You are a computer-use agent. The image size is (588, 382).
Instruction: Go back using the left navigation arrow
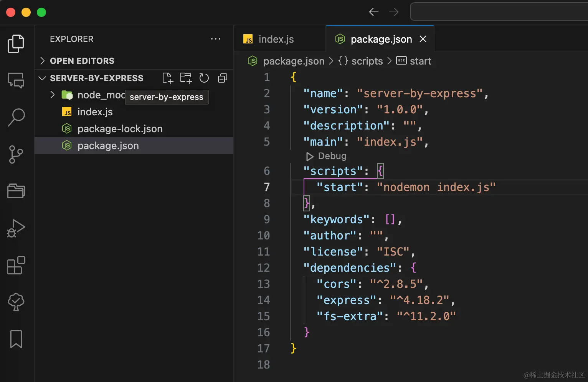point(374,12)
